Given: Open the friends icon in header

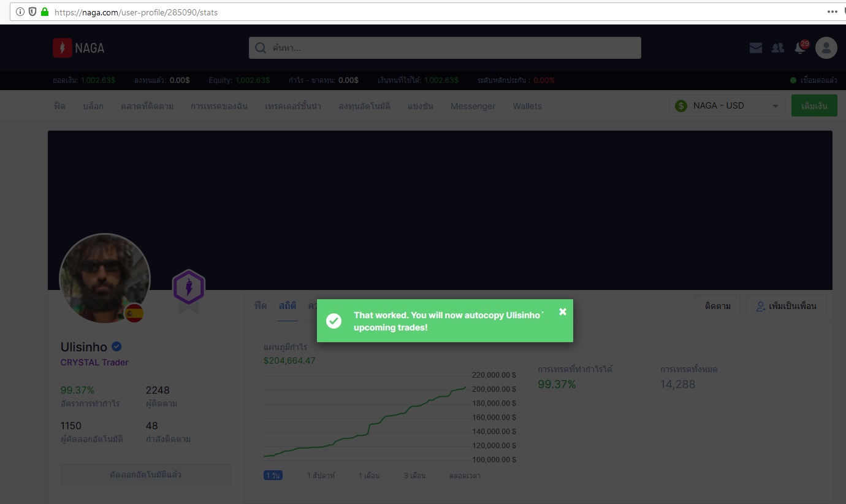Looking at the screenshot, I should (778, 48).
